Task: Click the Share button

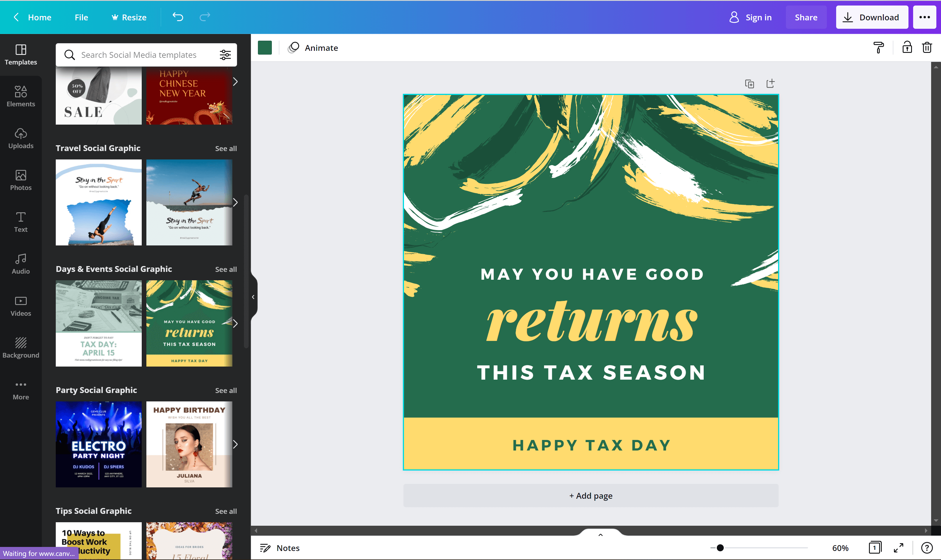Action: pyautogui.click(x=806, y=17)
